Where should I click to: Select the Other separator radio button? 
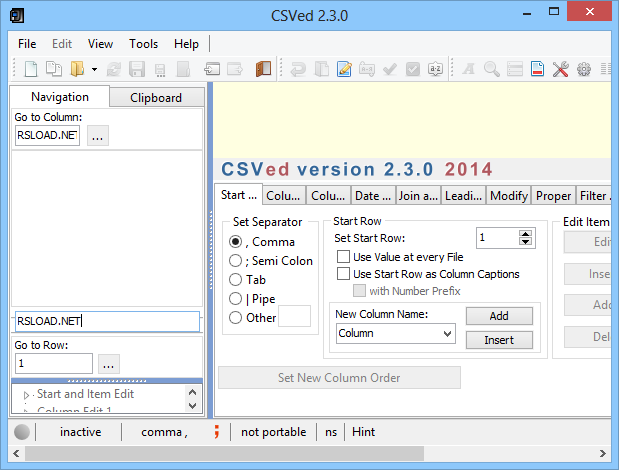(235, 317)
